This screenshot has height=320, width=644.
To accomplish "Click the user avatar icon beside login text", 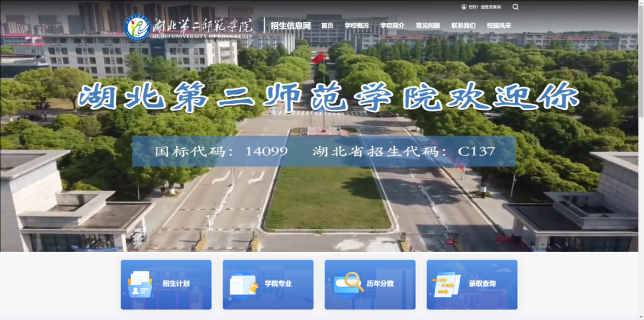I will [464, 7].
